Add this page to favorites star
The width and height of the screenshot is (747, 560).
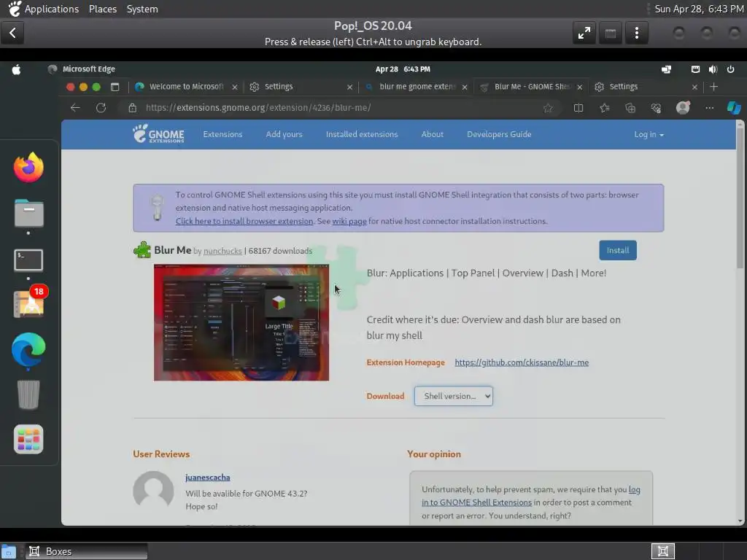[548, 108]
